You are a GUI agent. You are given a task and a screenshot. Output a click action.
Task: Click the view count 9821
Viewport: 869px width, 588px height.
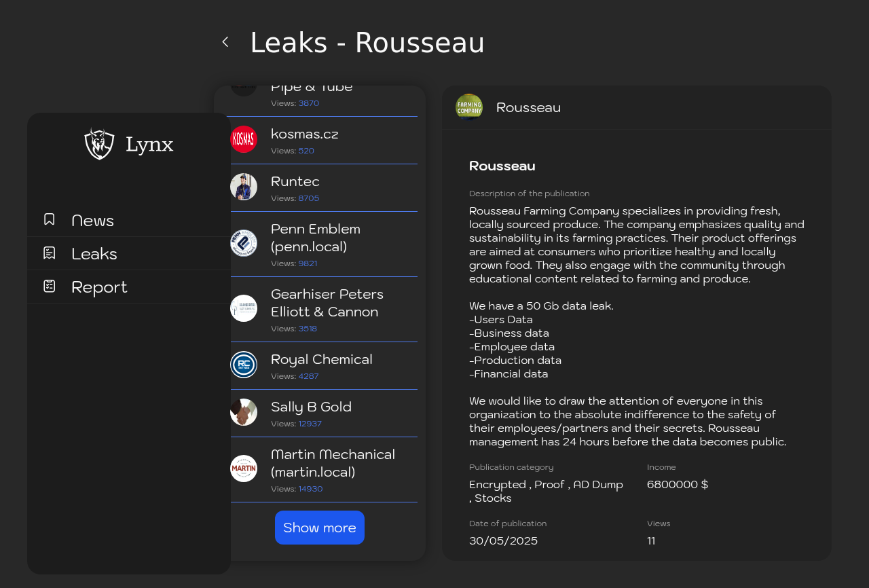308,263
